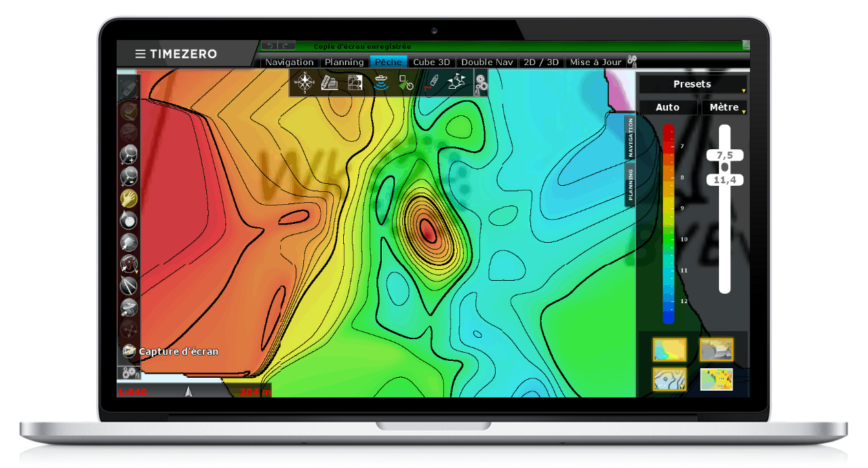Expand the contour lines thumbnail options
The height and width of the screenshot is (468, 868).
(669, 379)
